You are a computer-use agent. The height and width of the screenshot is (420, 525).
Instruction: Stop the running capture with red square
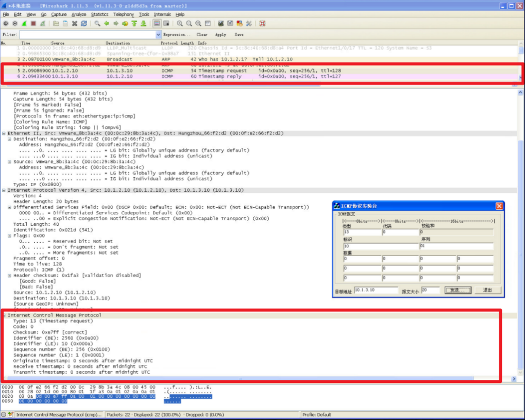pyautogui.click(x=33, y=24)
